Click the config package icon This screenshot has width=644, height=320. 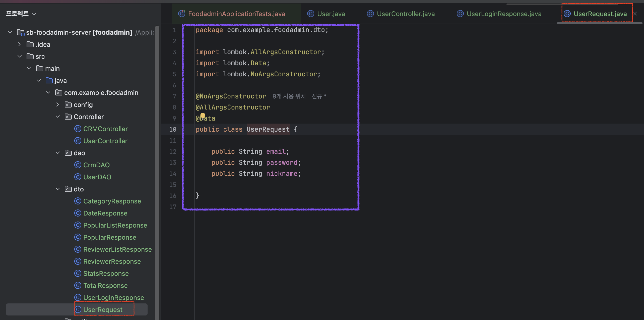click(x=68, y=104)
